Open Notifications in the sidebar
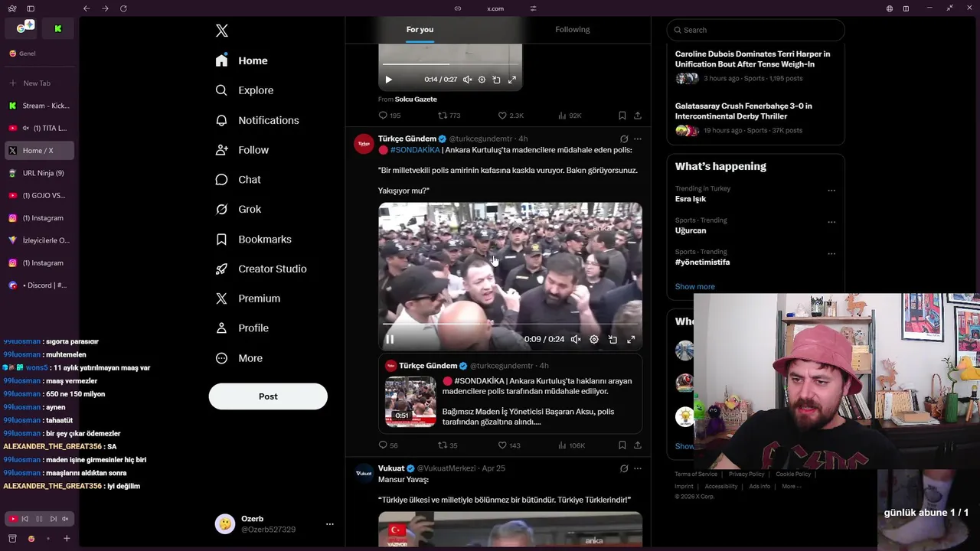 (257, 120)
